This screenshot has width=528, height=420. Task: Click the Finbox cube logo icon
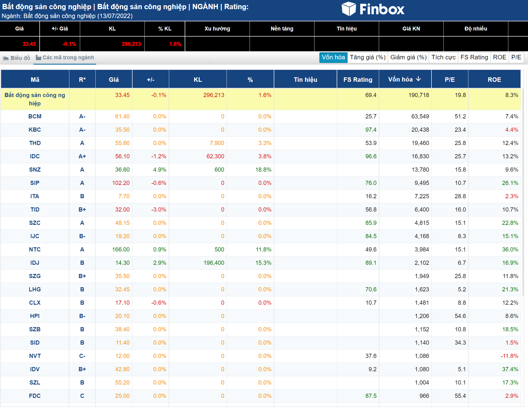(x=348, y=9)
